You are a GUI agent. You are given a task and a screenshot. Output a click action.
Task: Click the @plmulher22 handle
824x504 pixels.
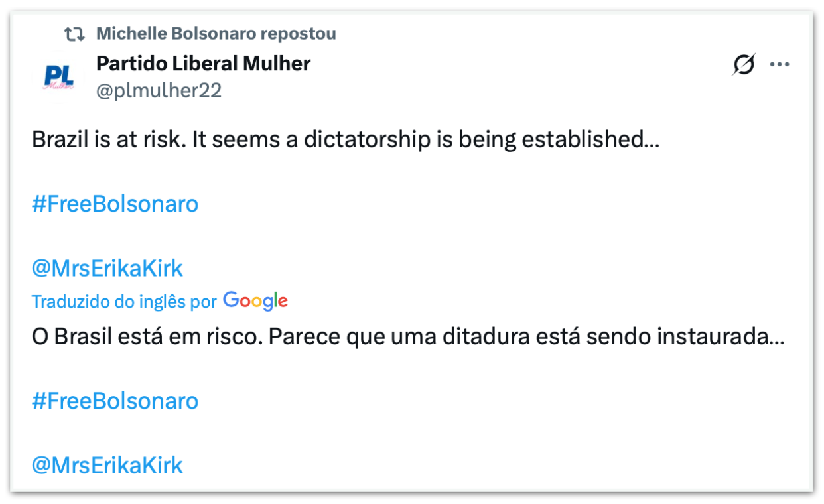(x=159, y=91)
